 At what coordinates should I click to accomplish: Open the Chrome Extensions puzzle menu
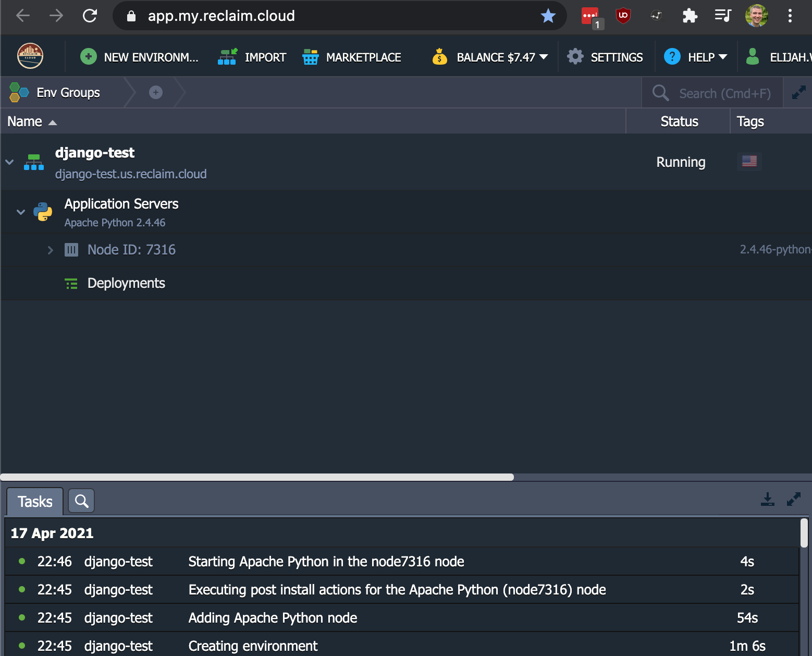tap(690, 16)
